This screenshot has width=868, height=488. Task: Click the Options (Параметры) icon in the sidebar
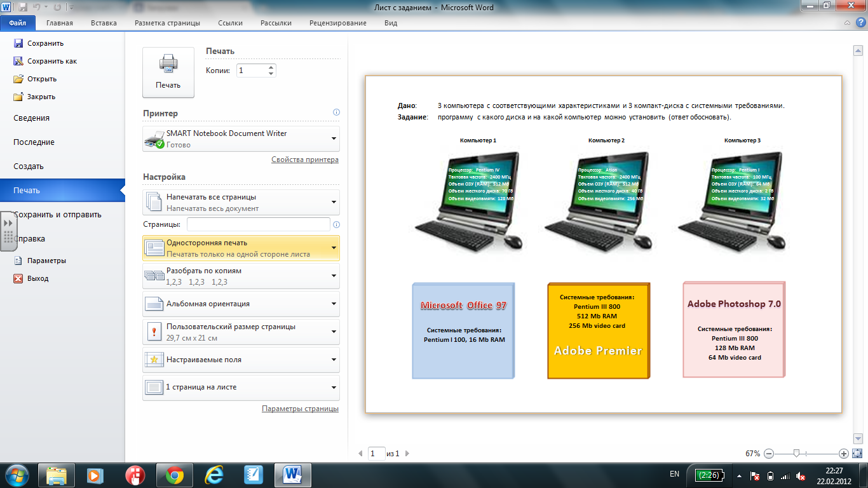coord(18,261)
